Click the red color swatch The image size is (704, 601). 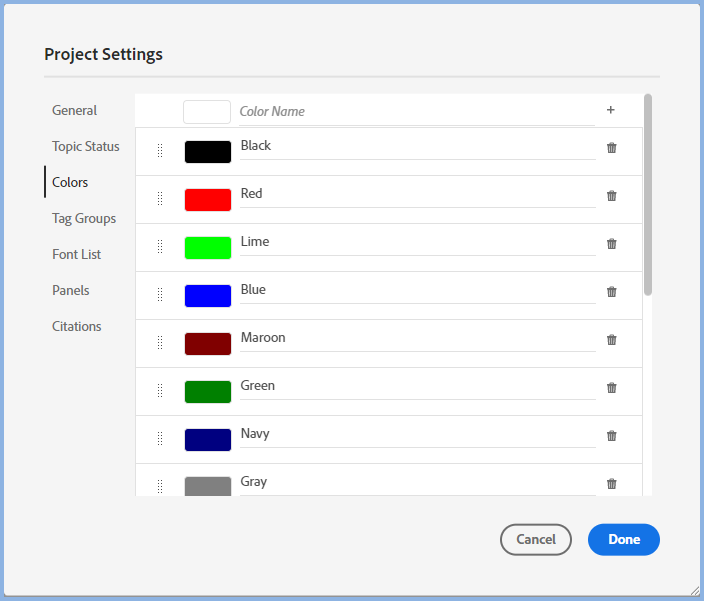[208, 200]
